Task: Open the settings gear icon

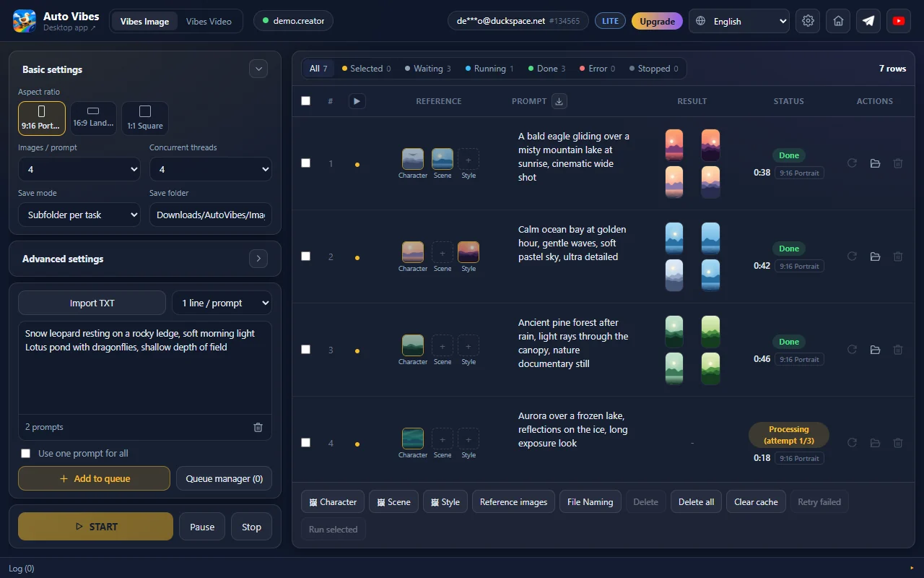Action: (x=808, y=21)
